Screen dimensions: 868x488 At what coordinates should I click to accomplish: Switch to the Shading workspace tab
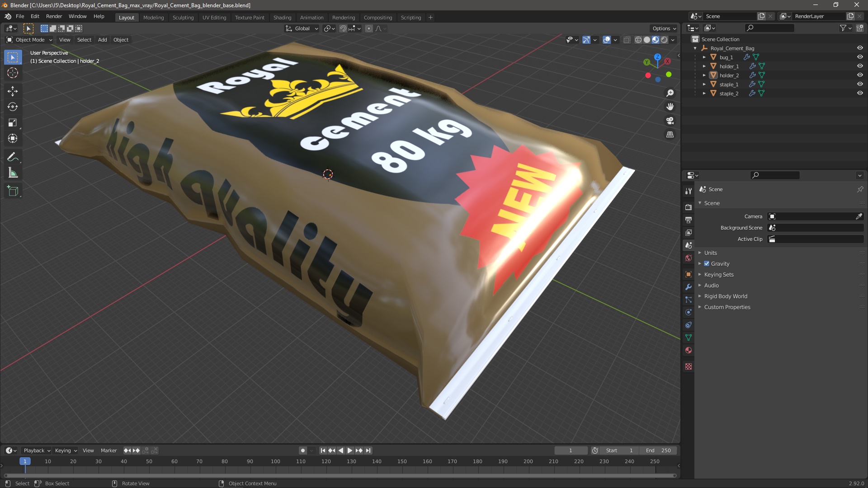point(282,17)
